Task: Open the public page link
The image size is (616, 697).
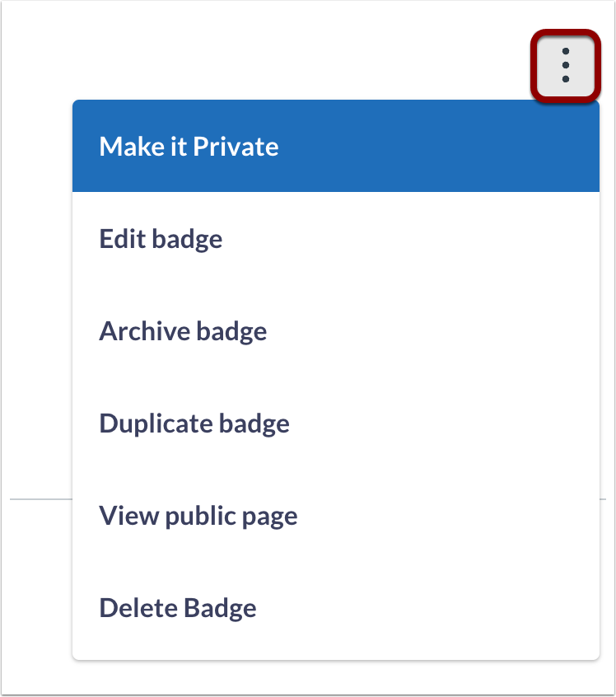Action: [x=198, y=515]
